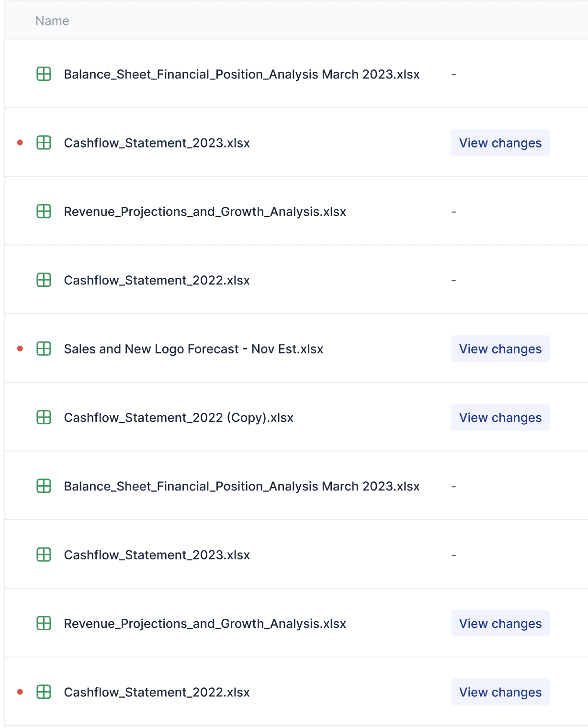Click the Excel icon next to Revenue_Projections_and_Growth_Analysis.xlsx
588x728 pixels.
pos(43,211)
